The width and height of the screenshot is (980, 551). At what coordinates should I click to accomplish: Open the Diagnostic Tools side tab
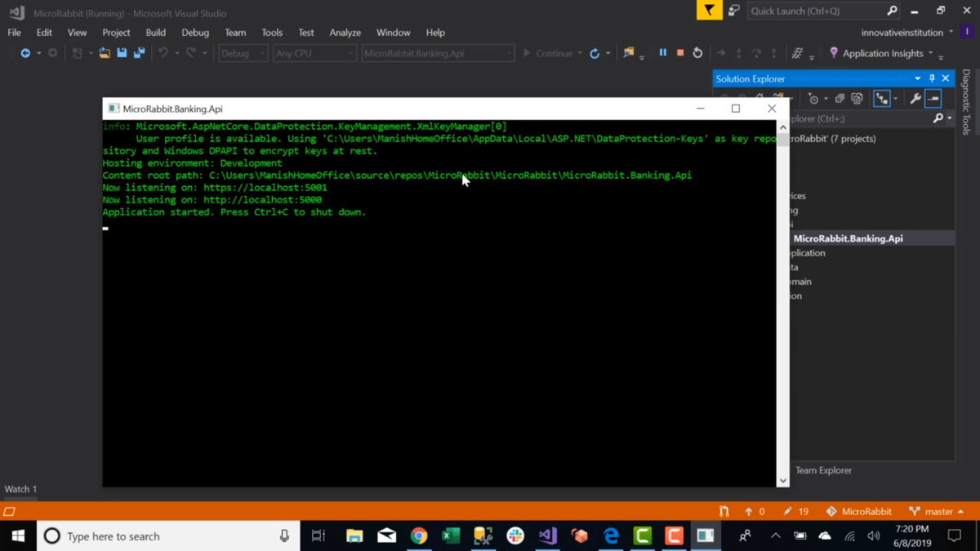[967, 101]
